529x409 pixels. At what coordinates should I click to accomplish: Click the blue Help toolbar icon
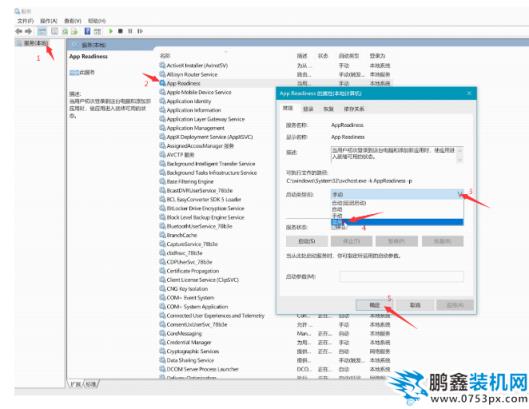pos(87,31)
